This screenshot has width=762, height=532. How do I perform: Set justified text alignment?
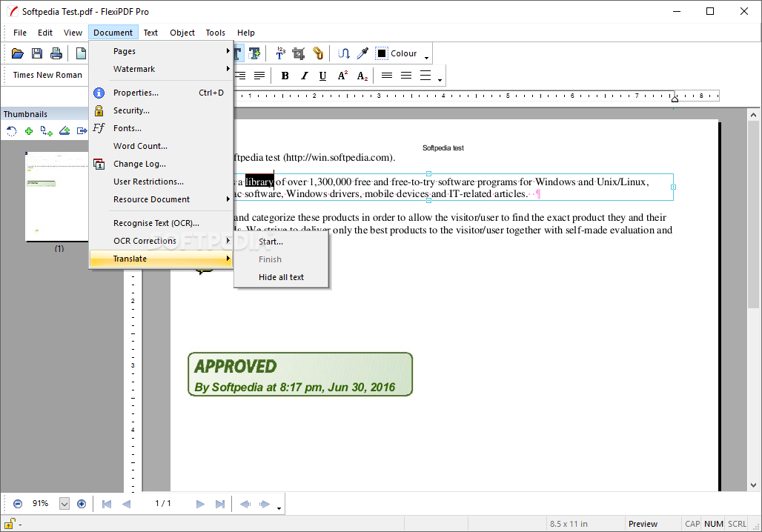tap(259, 76)
